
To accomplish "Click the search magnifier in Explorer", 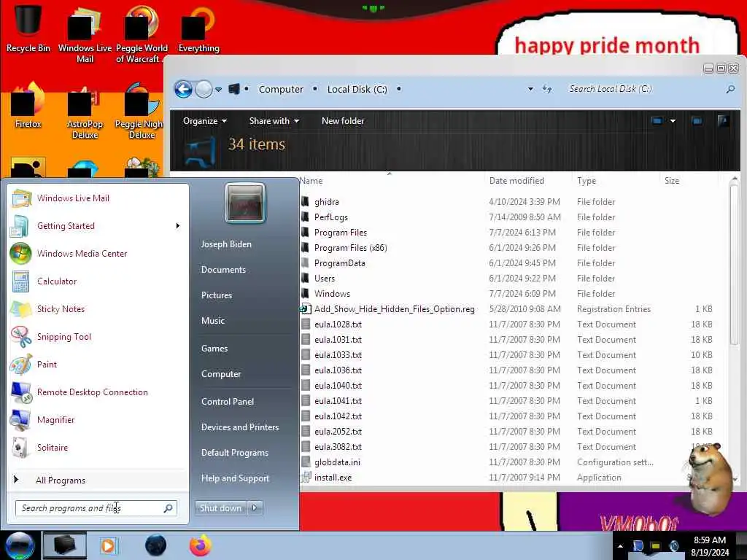I will 730,89.
